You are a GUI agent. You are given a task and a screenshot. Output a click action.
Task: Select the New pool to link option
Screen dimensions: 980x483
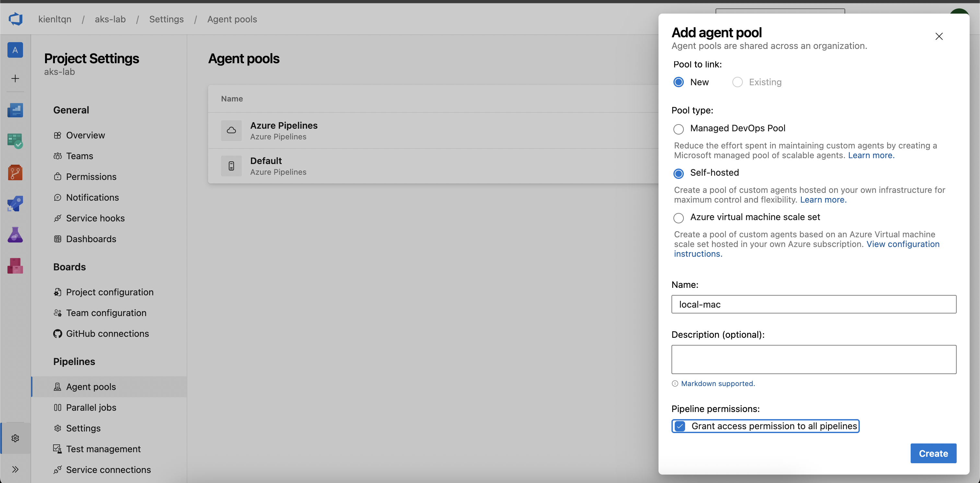(678, 82)
